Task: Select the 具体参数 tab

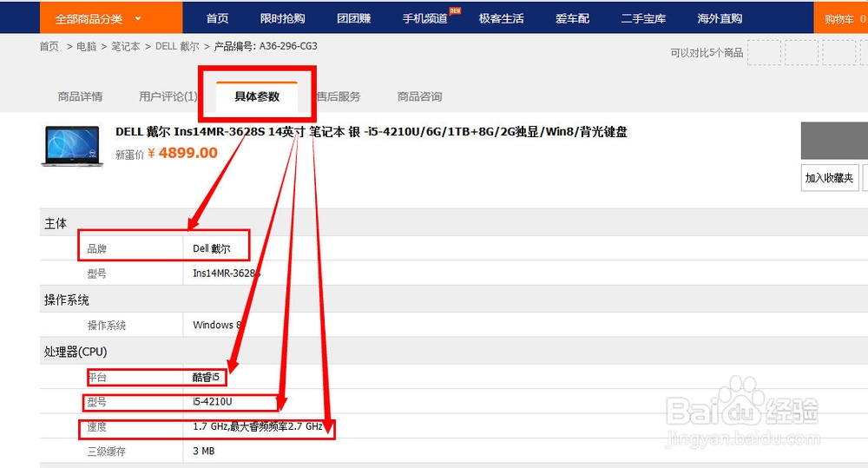Action: pos(257,97)
